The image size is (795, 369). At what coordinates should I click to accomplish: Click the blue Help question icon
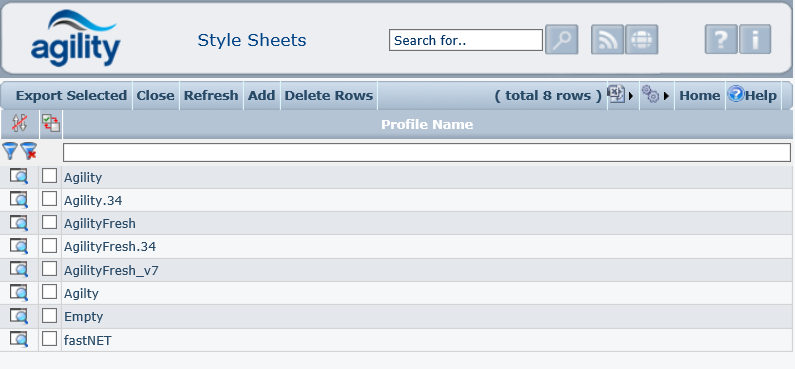(x=736, y=94)
